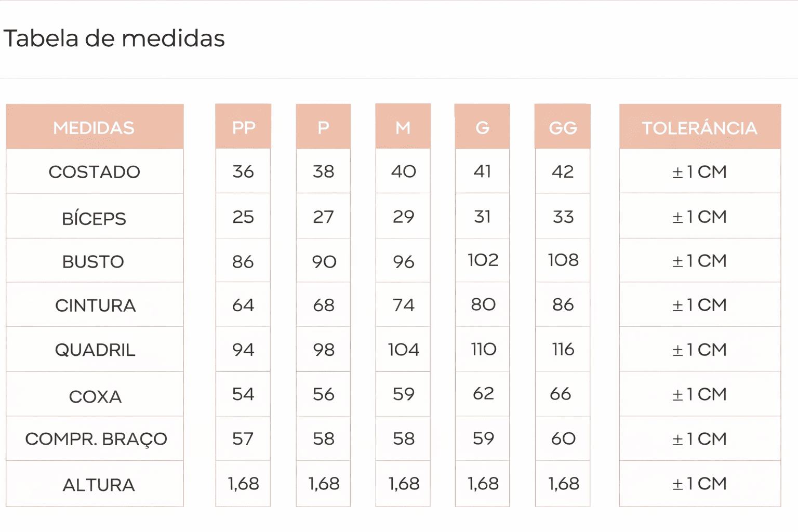Screen dimensions: 798x532
Task: Click the cintura value 74 for size M
Action: 404,305
